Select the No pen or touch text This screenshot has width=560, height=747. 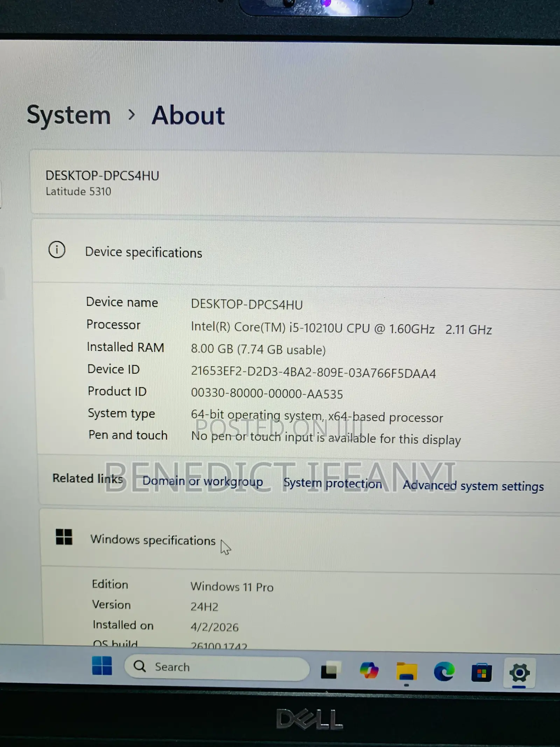click(x=326, y=438)
